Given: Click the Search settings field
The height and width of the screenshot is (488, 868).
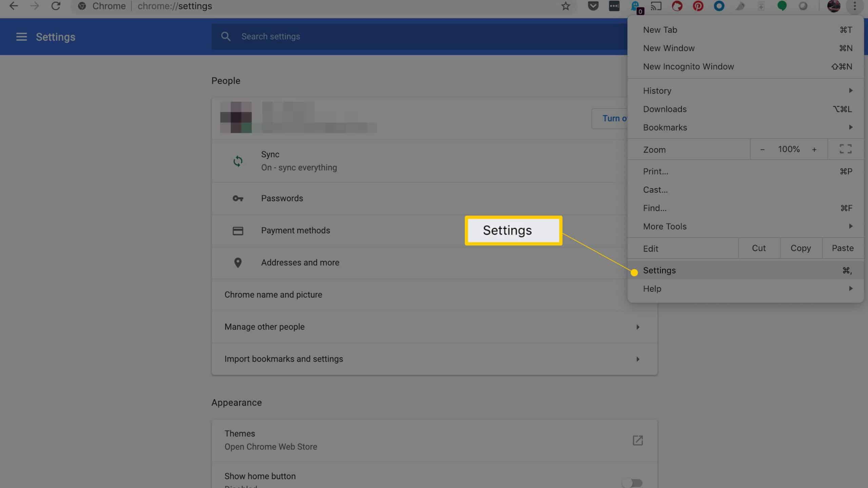Looking at the screenshot, I should (x=339, y=36).
